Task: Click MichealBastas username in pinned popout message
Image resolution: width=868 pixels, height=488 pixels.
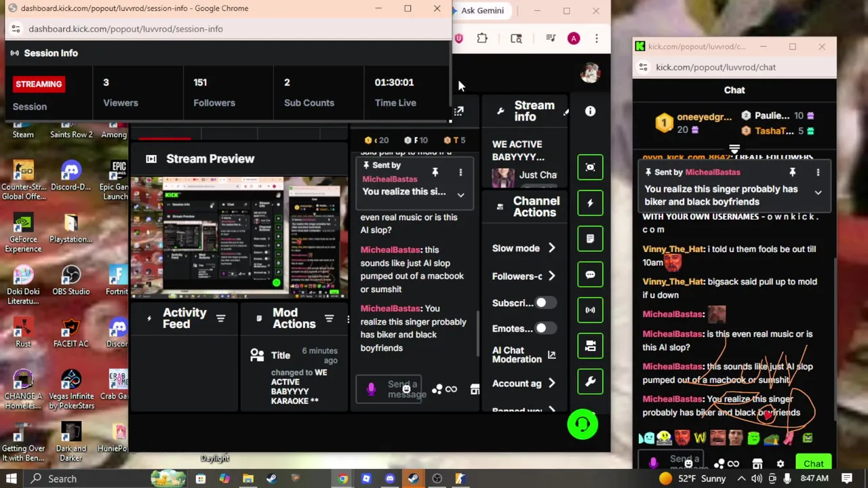Action: point(712,172)
